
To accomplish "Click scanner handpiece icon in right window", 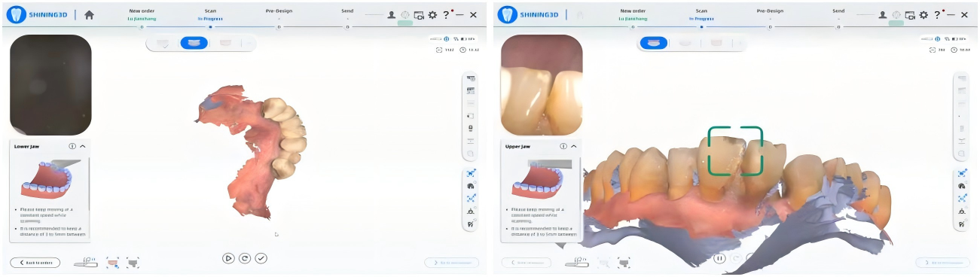I will click(577, 262).
